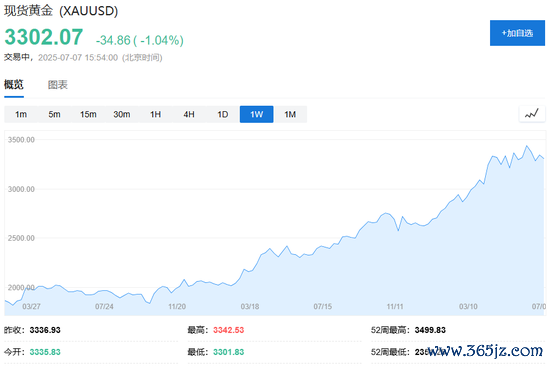Image resolution: width=550 pixels, height=366 pixels.
Task: Click the 11/11 date on chart axis
Action: [395, 306]
